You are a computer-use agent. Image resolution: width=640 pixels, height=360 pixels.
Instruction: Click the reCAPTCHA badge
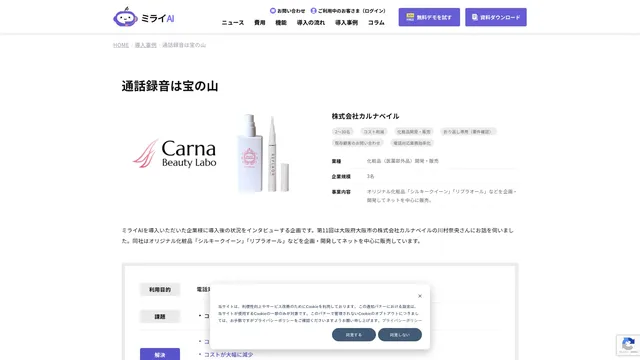(628, 345)
